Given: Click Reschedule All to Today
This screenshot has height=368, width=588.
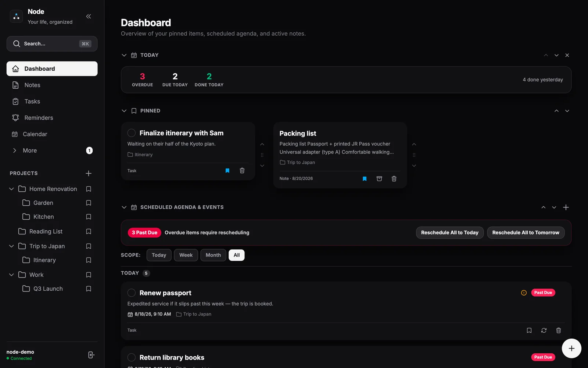Looking at the screenshot, I should tap(450, 233).
